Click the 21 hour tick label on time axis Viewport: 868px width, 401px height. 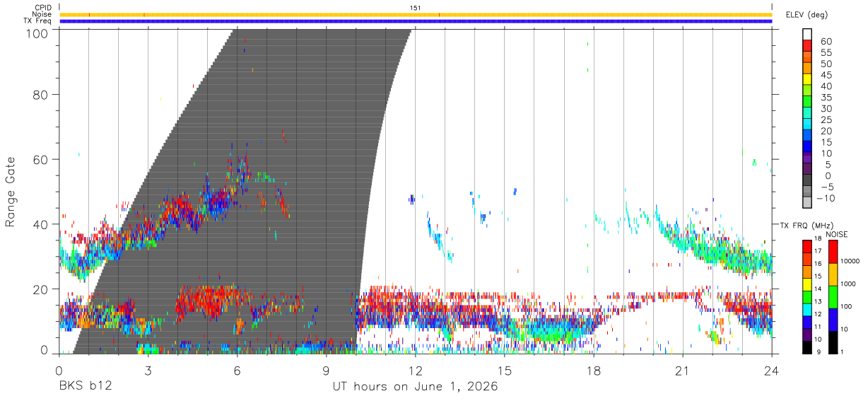coord(683,371)
